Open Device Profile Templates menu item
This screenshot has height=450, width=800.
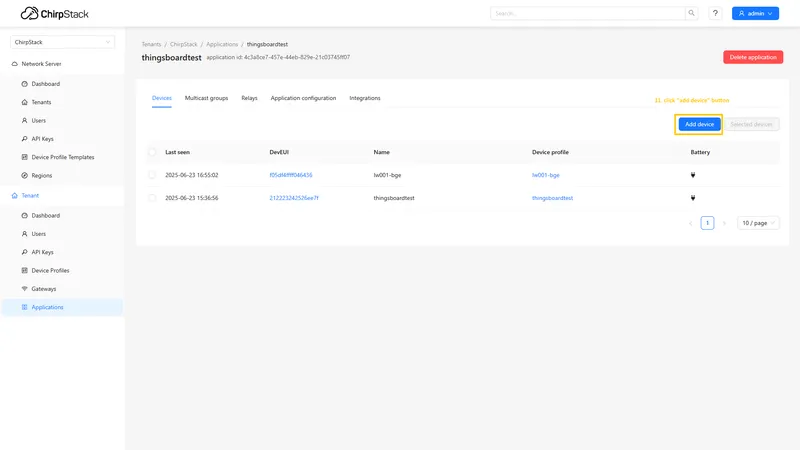63,157
